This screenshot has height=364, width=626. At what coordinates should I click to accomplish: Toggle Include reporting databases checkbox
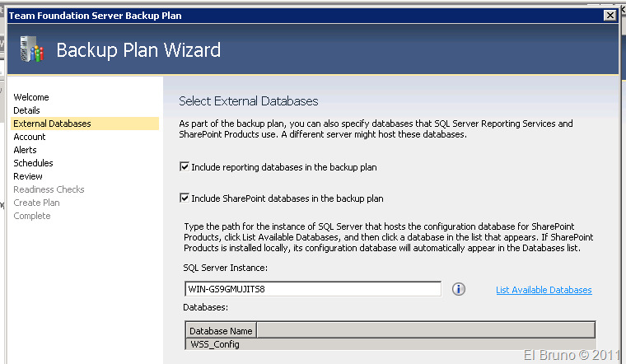click(184, 167)
